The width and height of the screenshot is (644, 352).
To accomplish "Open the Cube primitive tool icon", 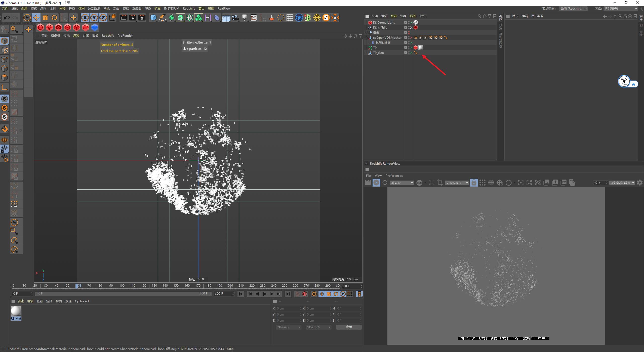I will [153, 18].
